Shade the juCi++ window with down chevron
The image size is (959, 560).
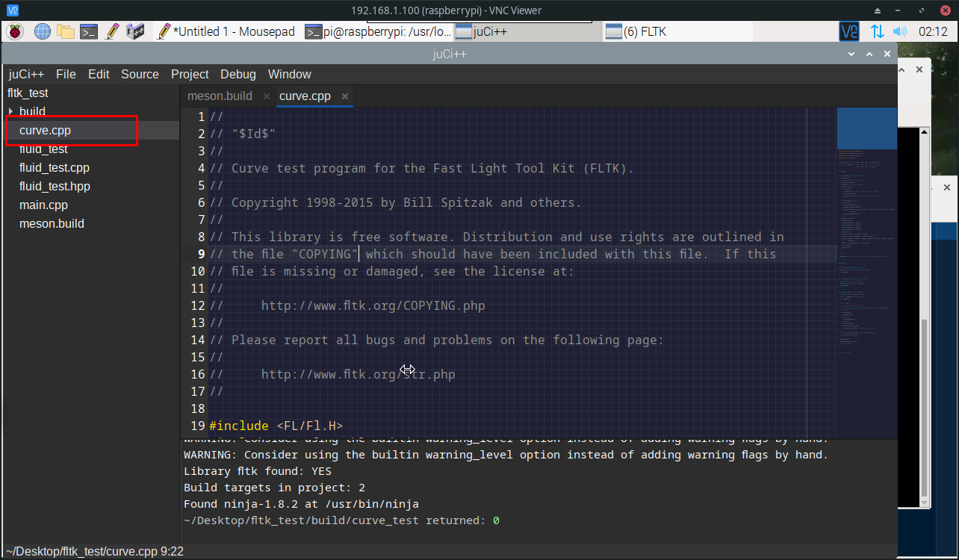tap(852, 54)
